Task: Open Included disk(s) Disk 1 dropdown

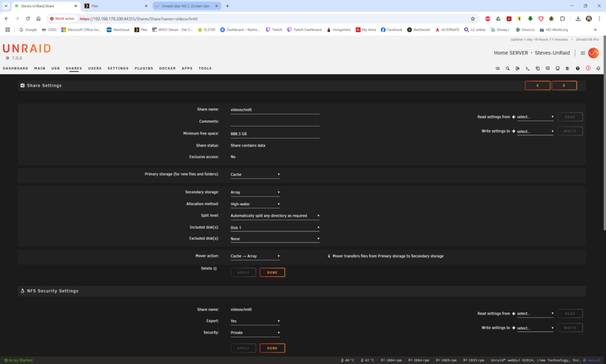Action: click(275, 228)
